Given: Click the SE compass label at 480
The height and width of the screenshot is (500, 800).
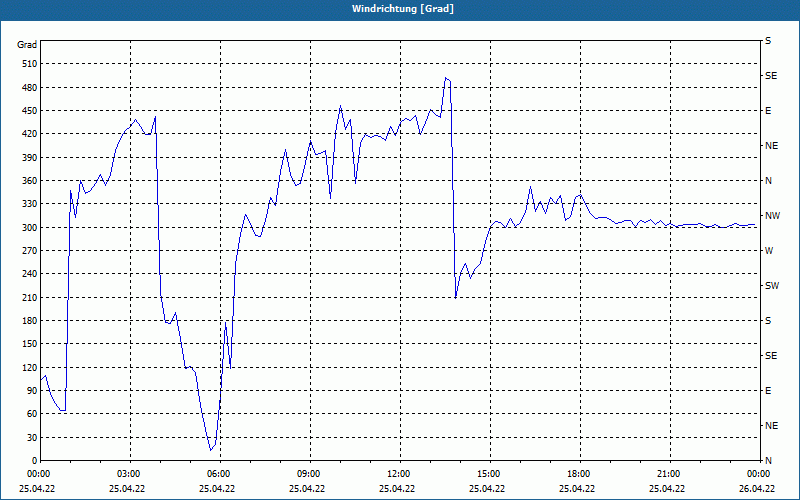Looking at the screenshot, I should click(771, 76).
